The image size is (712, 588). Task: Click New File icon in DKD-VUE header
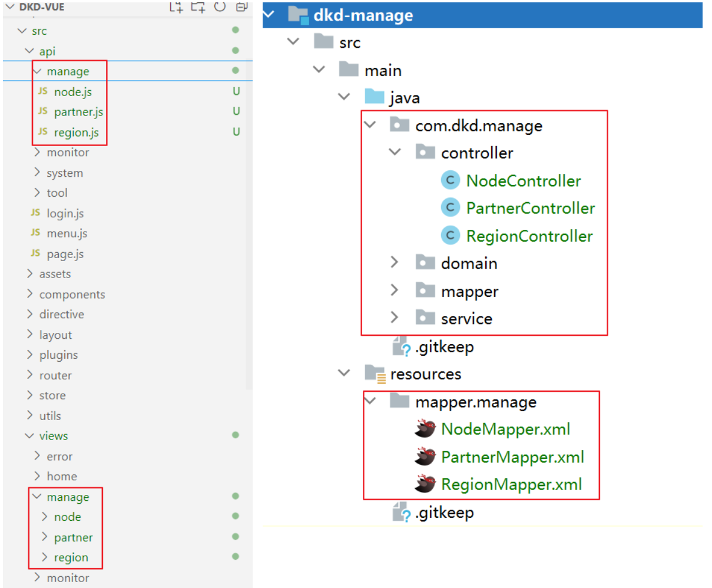click(x=176, y=7)
